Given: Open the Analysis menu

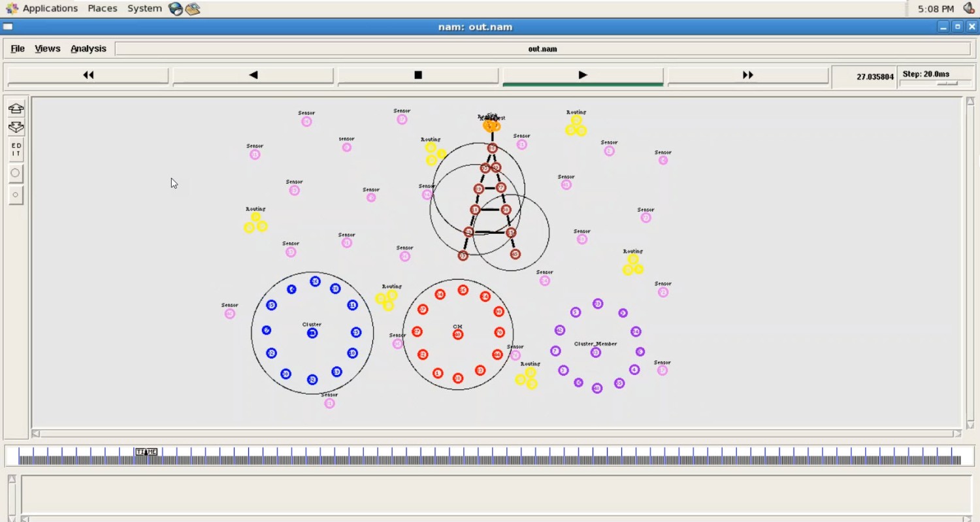Looking at the screenshot, I should point(88,48).
